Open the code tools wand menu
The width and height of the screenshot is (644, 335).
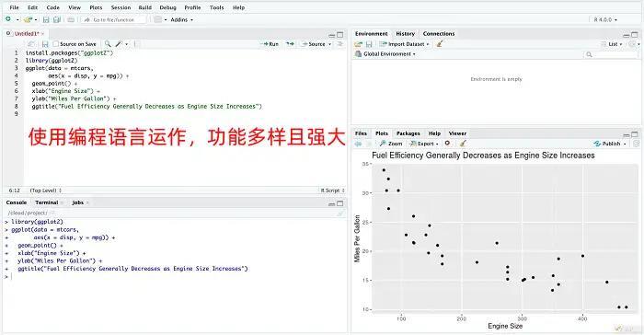click(x=121, y=44)
